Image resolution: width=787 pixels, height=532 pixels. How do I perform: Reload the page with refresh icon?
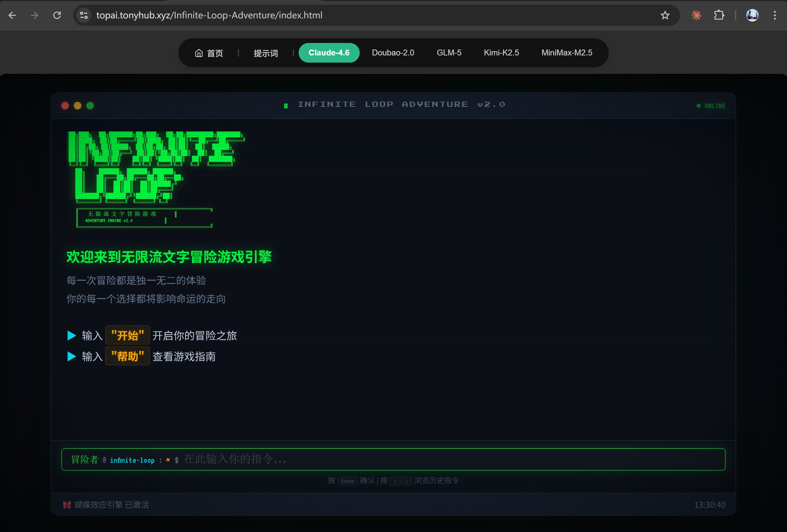pyautogui.click(x=57, y=15)
